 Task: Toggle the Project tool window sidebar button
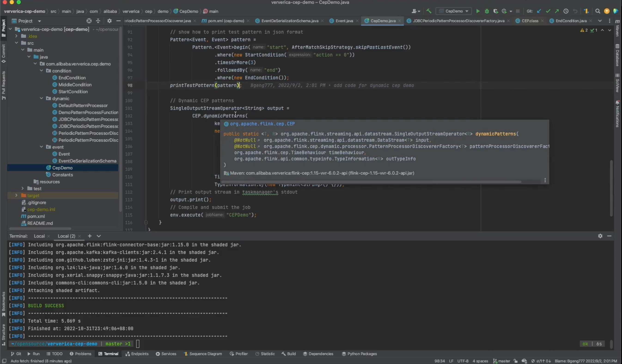pos(3,27)
